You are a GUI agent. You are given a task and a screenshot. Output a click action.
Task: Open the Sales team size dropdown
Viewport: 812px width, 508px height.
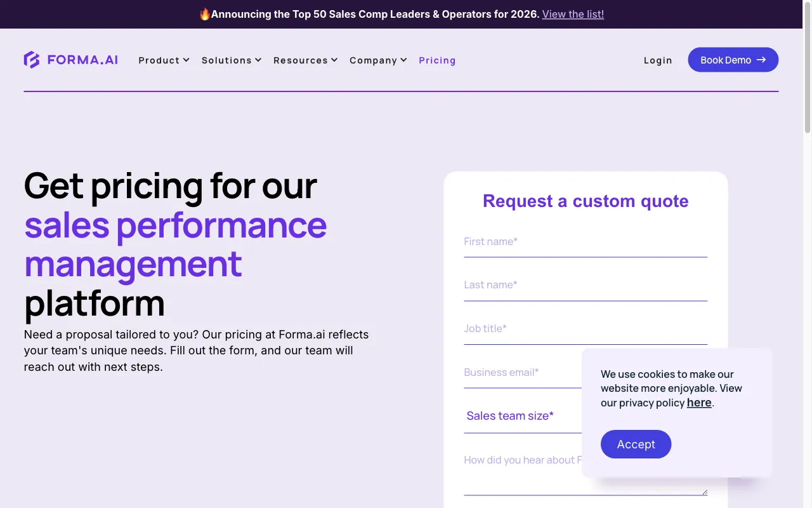tap(523, 417)
